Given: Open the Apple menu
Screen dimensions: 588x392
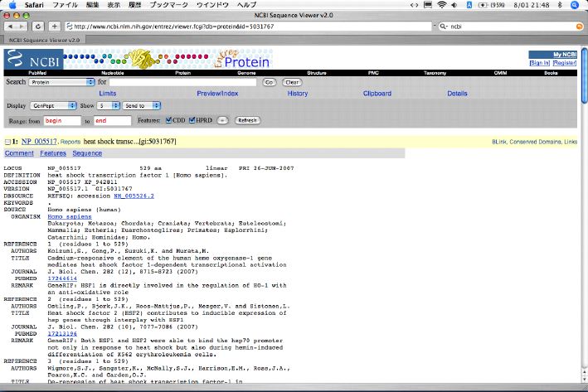Looking at the screenshot, I should click(x=12, y=5).
